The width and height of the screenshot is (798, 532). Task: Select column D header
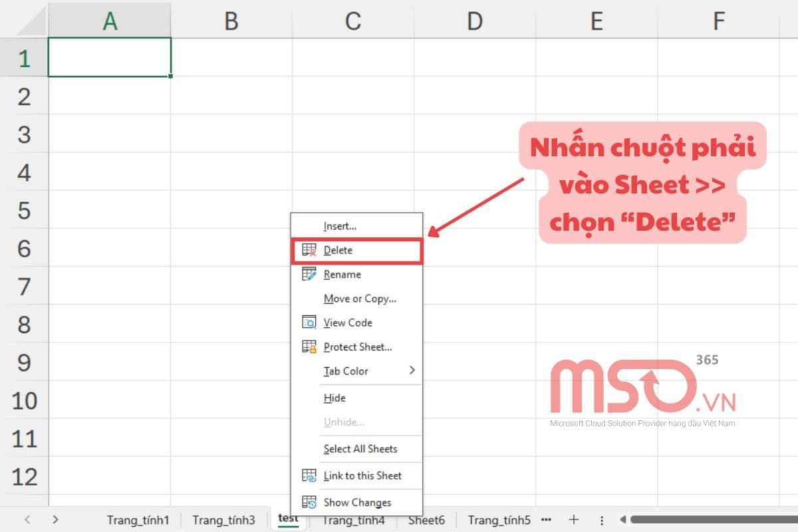[x=475, y=21]
